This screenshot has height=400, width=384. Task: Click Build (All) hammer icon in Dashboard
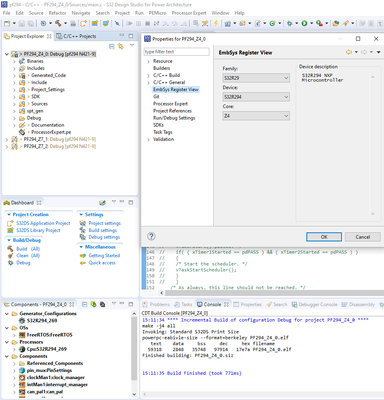10,249
